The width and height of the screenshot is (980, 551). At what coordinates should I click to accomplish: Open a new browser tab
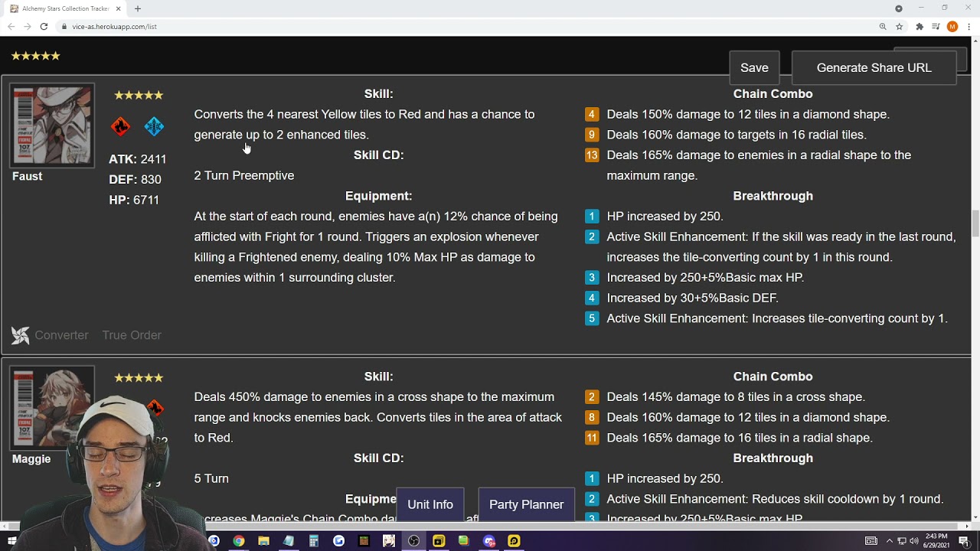(x=138, y=8)
